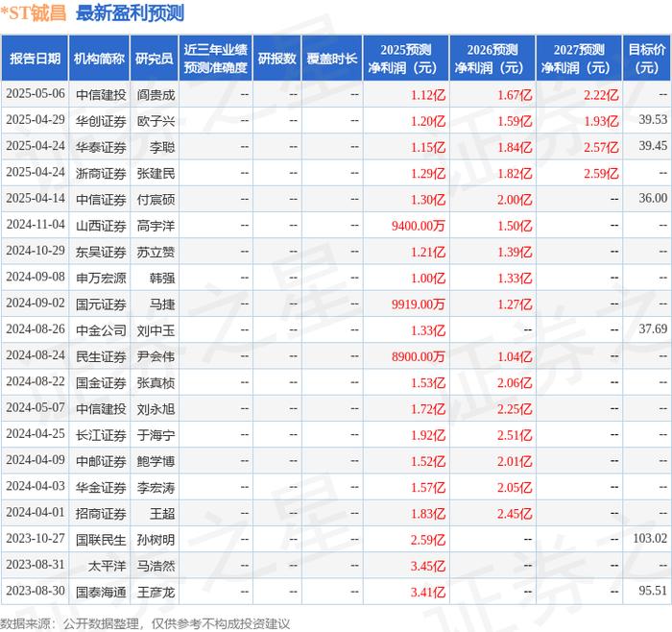
Task: Click the 2027预测净利润 column header
Action: click(579, 59)
